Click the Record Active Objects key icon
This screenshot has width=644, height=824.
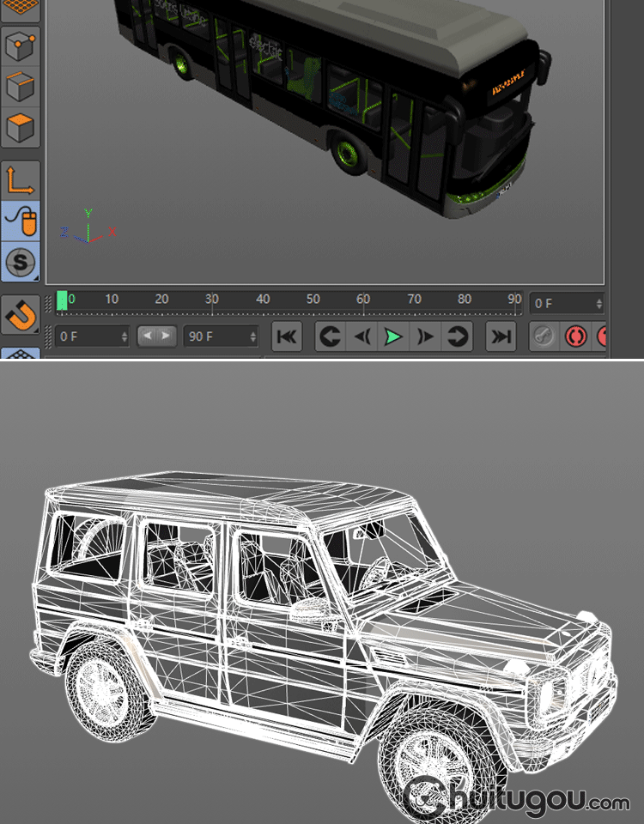[x=544, y=337]
